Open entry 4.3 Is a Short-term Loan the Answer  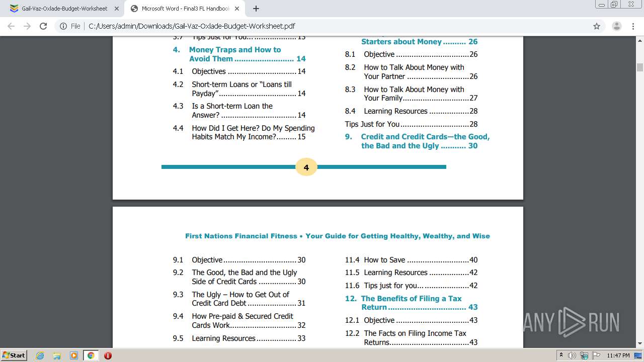pyautogui.click(x=239, y=111)
